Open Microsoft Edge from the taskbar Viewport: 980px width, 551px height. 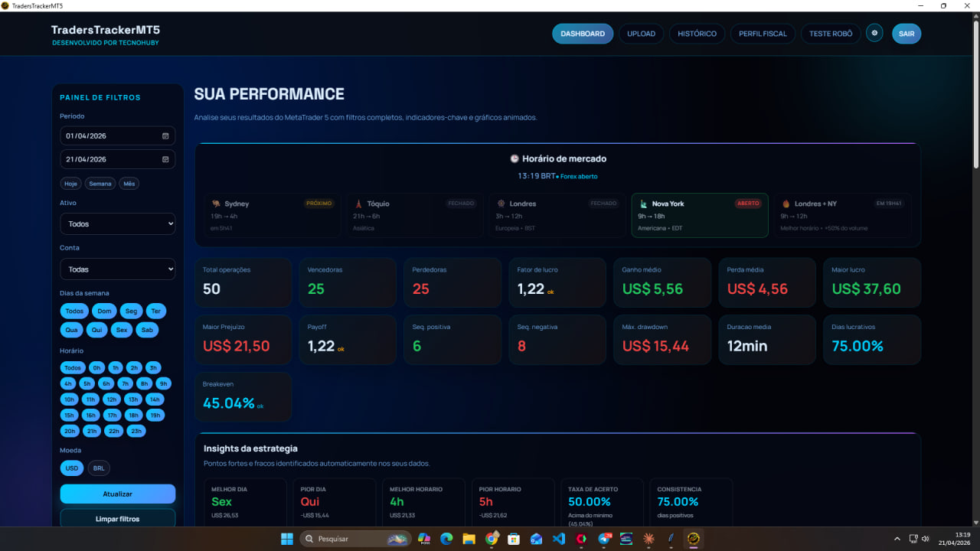(446, 539)
